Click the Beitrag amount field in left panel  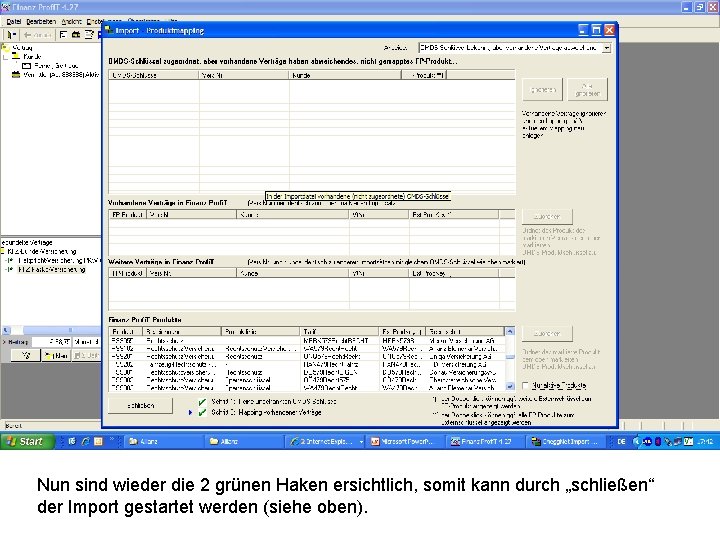(x=53, y=342)
